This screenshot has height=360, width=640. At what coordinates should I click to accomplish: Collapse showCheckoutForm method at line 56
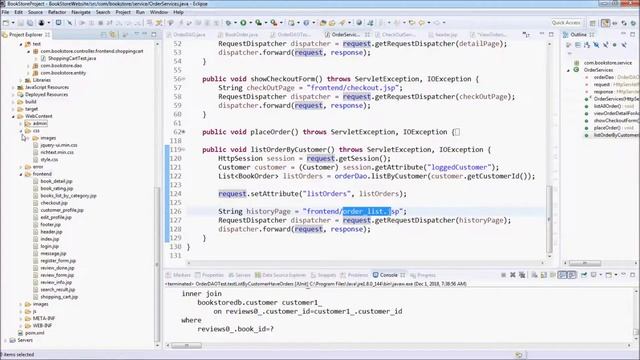click(x=183, y=79)
